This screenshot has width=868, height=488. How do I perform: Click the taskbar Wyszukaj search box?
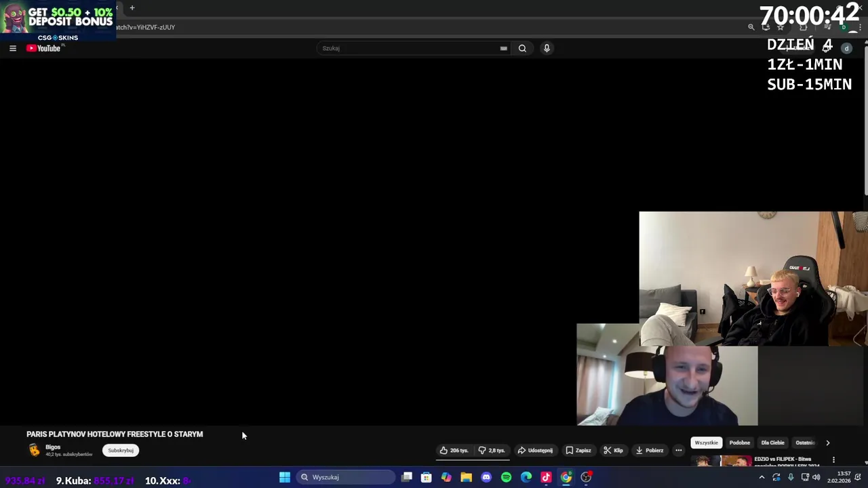point(345,477)
